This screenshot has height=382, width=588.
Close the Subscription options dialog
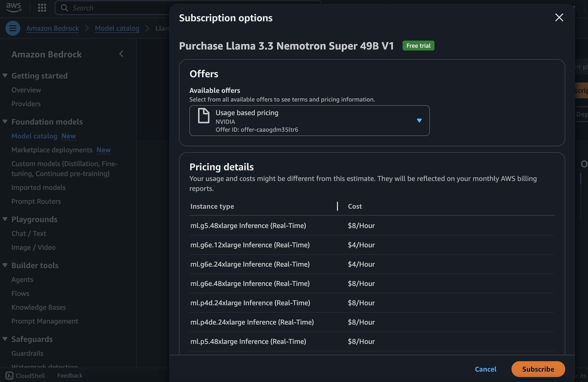559,18
